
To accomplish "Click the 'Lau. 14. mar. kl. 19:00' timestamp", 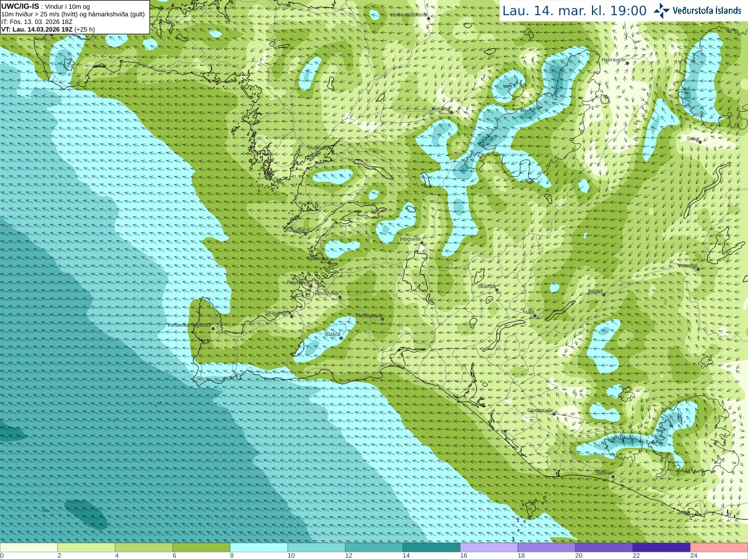I will pyautogui.click(x=574, y=11).
